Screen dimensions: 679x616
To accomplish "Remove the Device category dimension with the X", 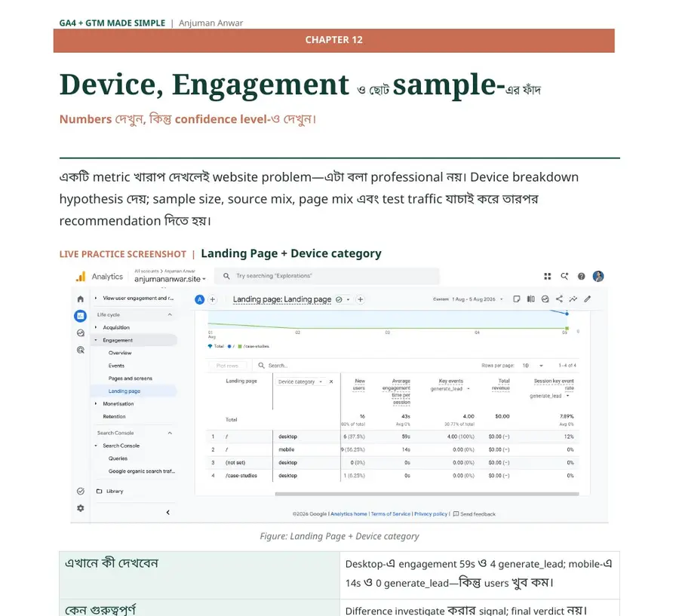I will coord(331,382).
